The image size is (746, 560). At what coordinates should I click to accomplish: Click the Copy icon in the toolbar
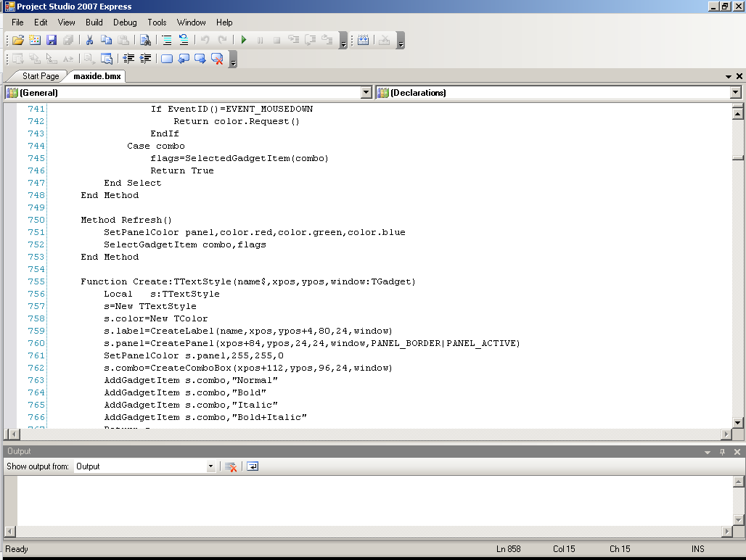pos(106,41)
